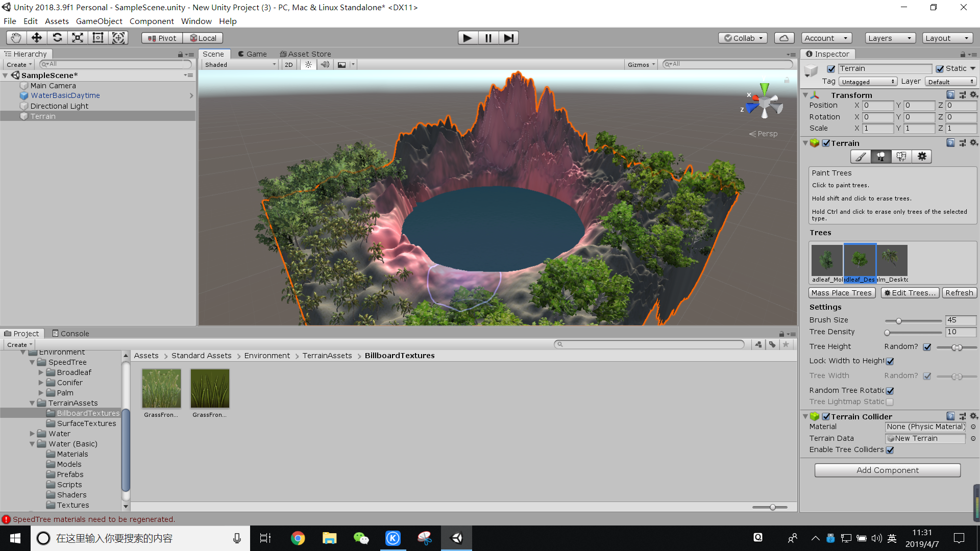
Task: Click the Pause button
Action: click(x=488, y=38)
